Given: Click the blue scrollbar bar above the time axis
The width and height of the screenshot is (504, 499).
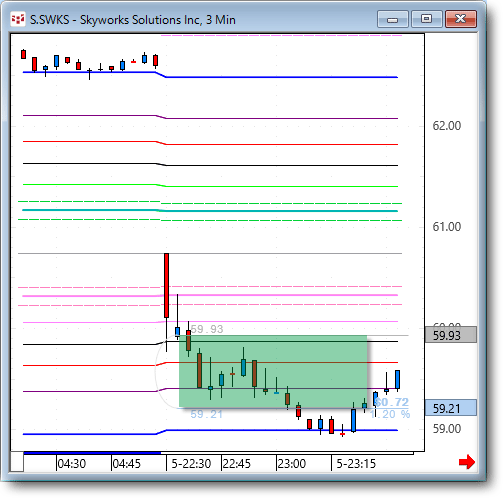Looking at the screenshot, I should coord(92,453).
